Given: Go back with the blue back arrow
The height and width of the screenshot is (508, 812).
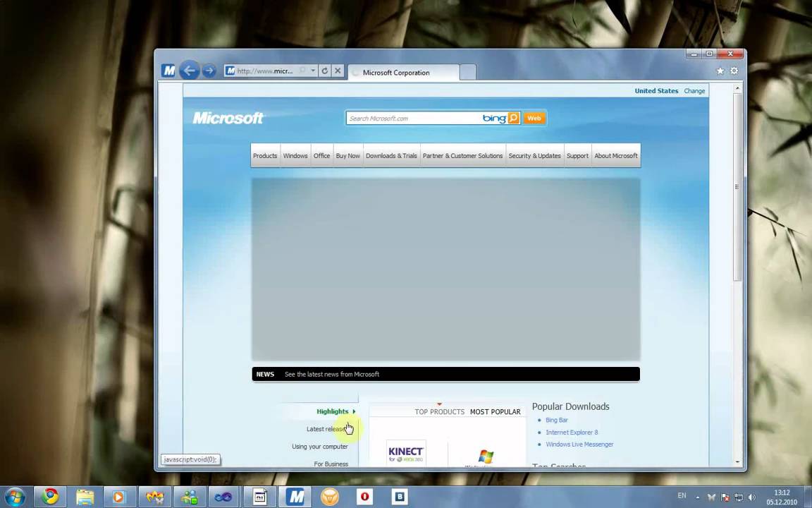Looking at the screenshot, I should pyautogui.click(x=190, y=71).
